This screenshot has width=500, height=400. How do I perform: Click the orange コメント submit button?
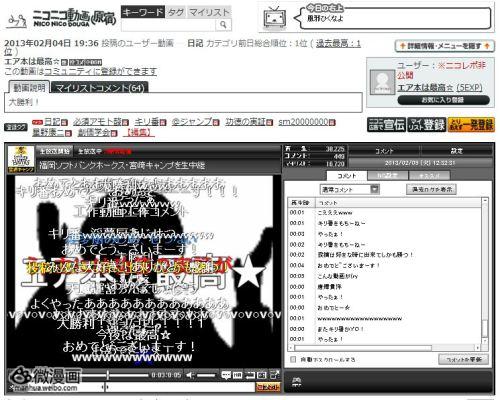point(268,387)
